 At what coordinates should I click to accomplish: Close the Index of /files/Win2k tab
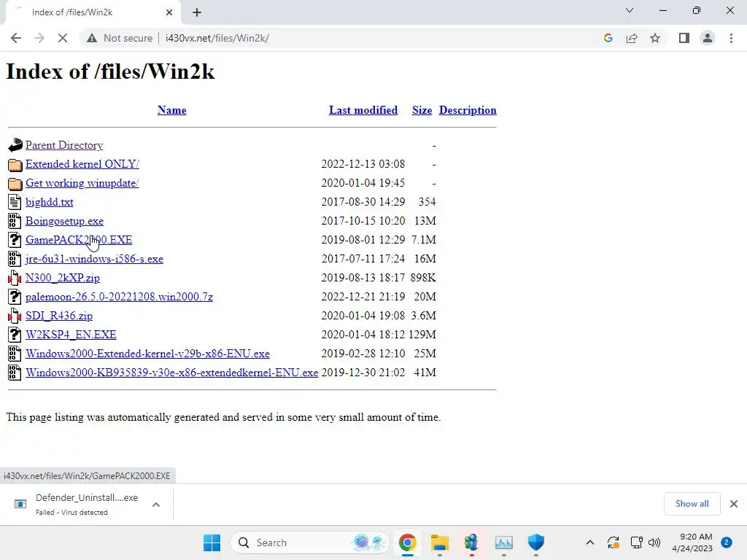coord(169,12)
